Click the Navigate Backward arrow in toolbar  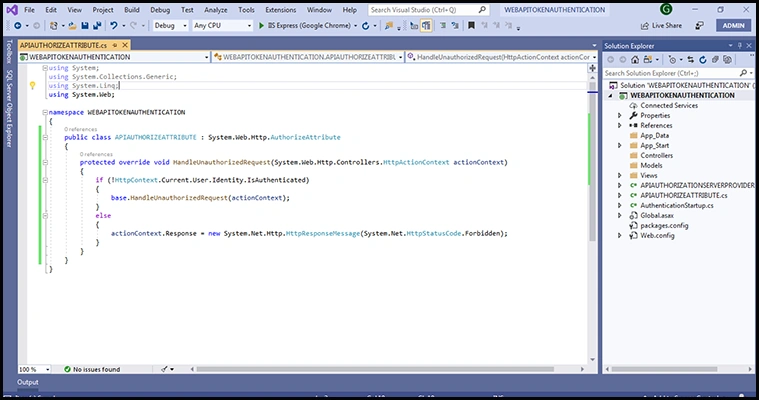tap(18, 26)
